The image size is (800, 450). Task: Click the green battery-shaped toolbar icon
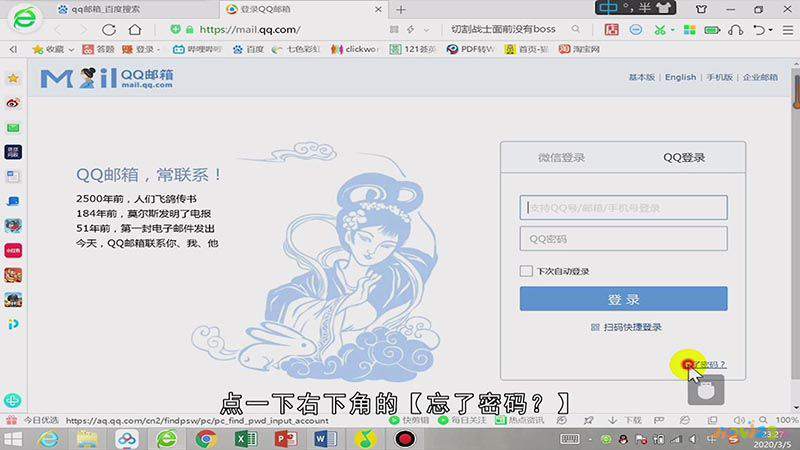tap(712, 30)
